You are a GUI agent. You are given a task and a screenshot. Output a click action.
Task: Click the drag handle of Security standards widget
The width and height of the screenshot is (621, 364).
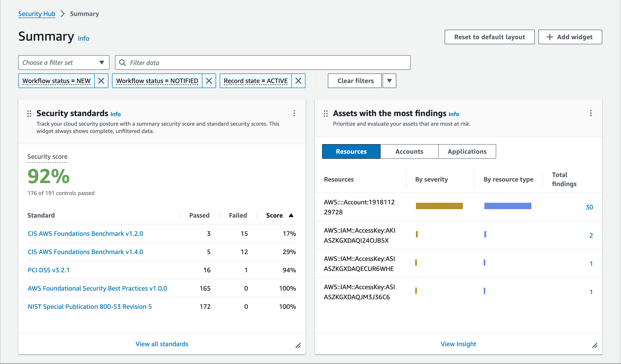point(29,114)
